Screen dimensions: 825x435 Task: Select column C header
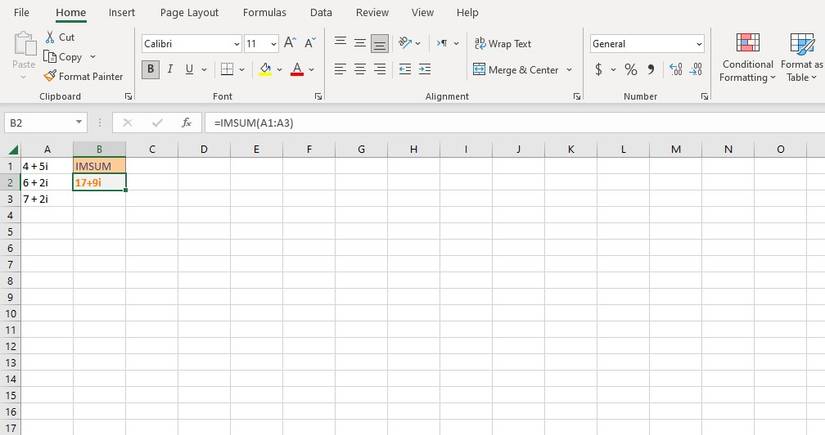point(152,149)
